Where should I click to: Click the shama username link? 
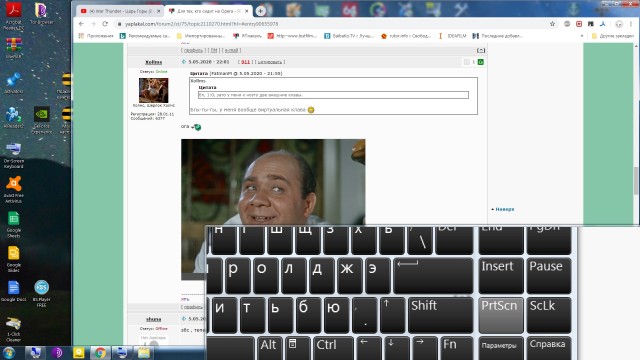click(x=153, y=319)
